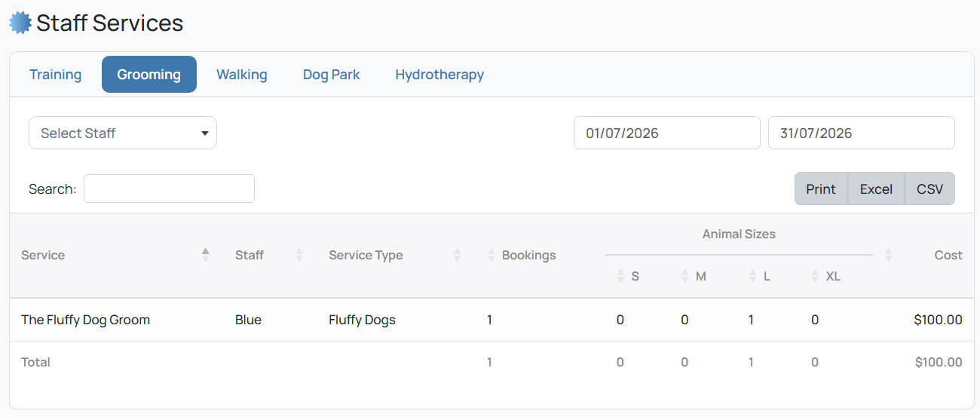This screenshot has height=417, width=980.
Task: Sort the S animal size column
Action: click(x=620, y=276)
